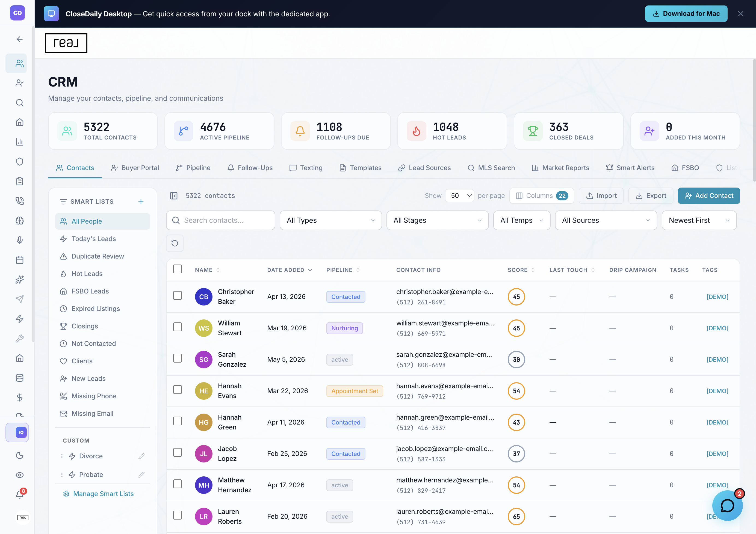Add a new smart list plus icon
The height and width of the screenshot is (534, 756).
[x=141, y=202]
